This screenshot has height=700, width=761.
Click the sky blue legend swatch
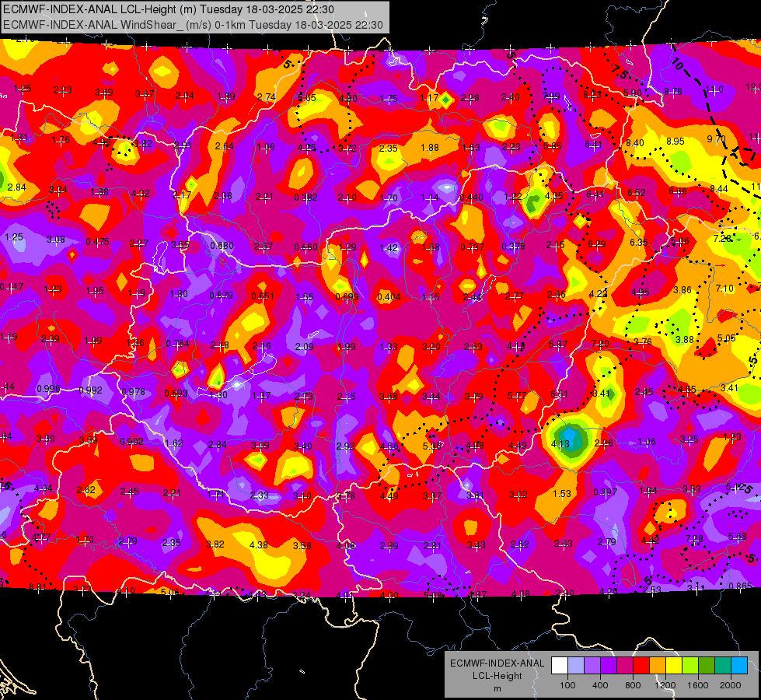[739, 665]
